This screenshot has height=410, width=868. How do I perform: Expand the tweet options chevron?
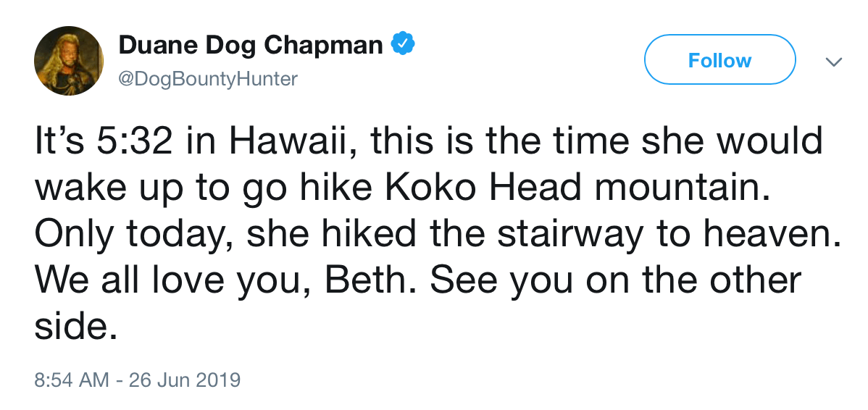pyautogui.click(x=834, y=62)
